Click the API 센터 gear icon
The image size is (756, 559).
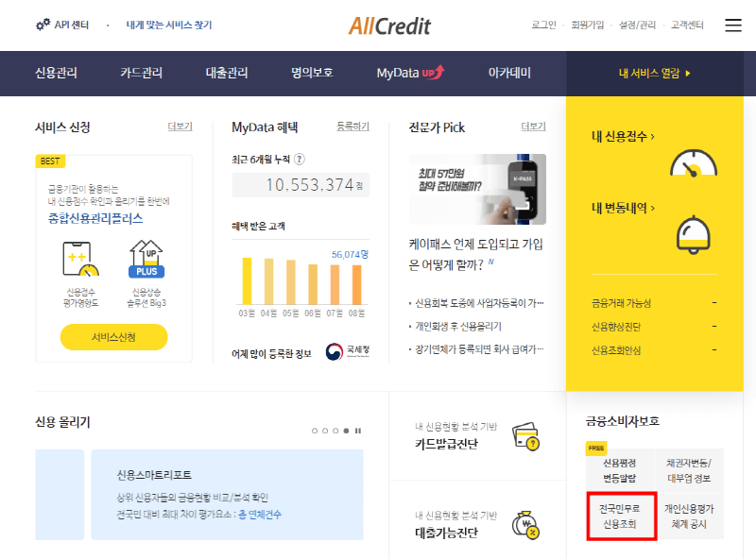pos(43,25)
